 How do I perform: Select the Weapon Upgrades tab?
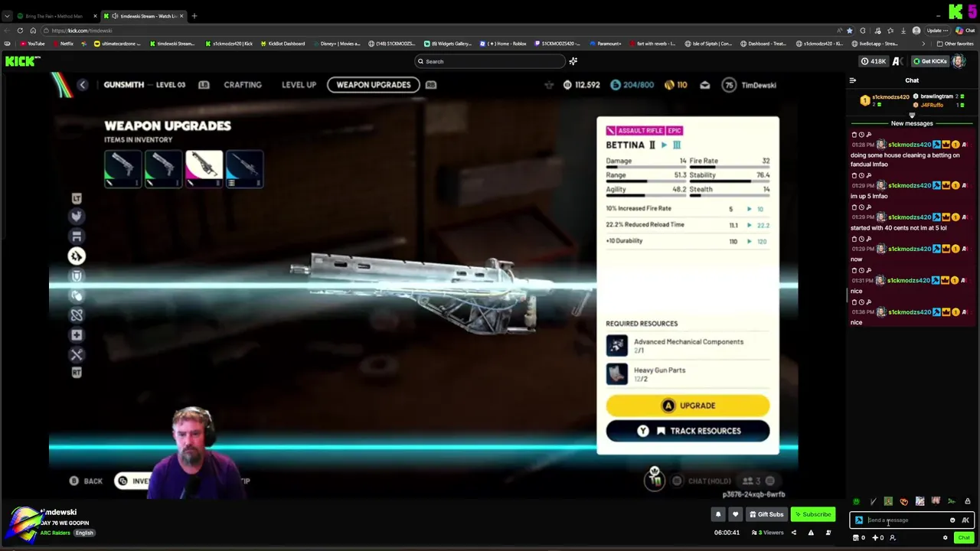tap(374, 85)
